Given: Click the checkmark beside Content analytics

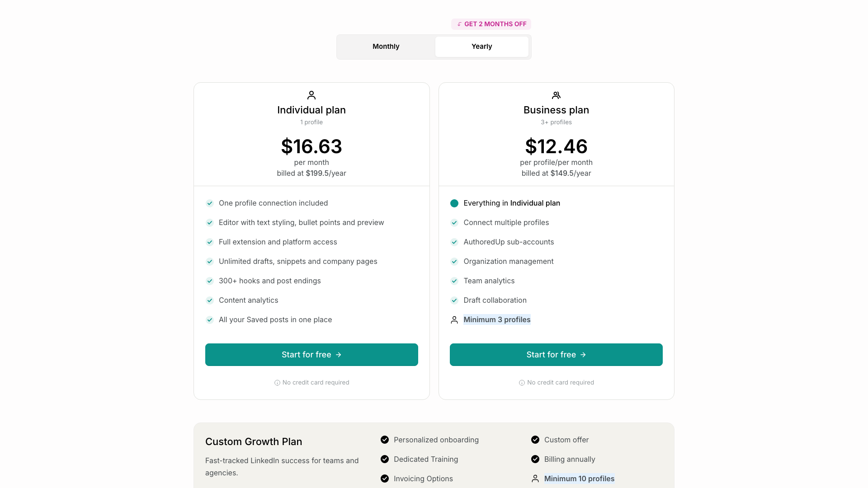Looking at the screenshot, I should click(x=210, y=300).
